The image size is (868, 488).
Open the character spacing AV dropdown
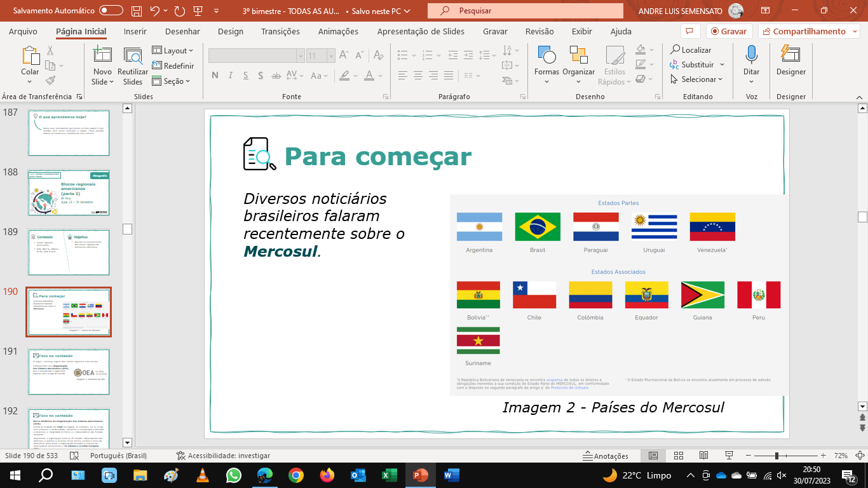[294, 76]
